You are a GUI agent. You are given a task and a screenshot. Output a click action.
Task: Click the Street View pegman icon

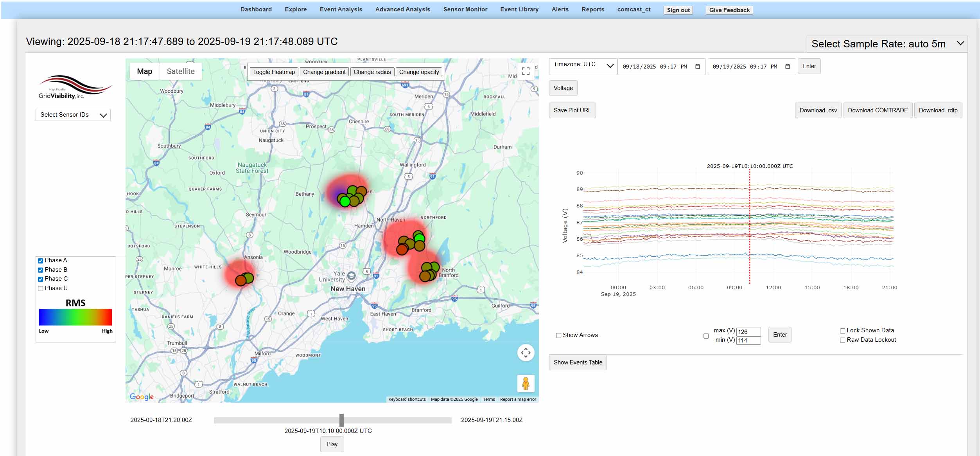click(x=526, y=384)
